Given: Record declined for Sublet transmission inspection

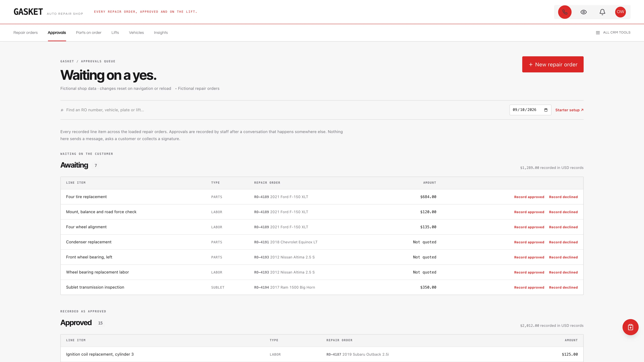Looking at the screenshot, I should (563, 287).
